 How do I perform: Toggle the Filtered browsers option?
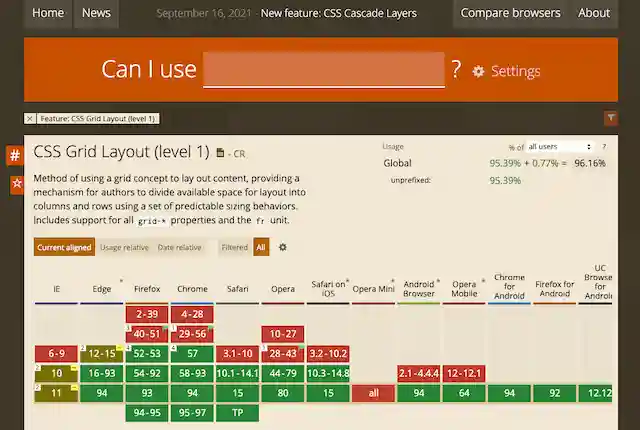pos(235,247)
